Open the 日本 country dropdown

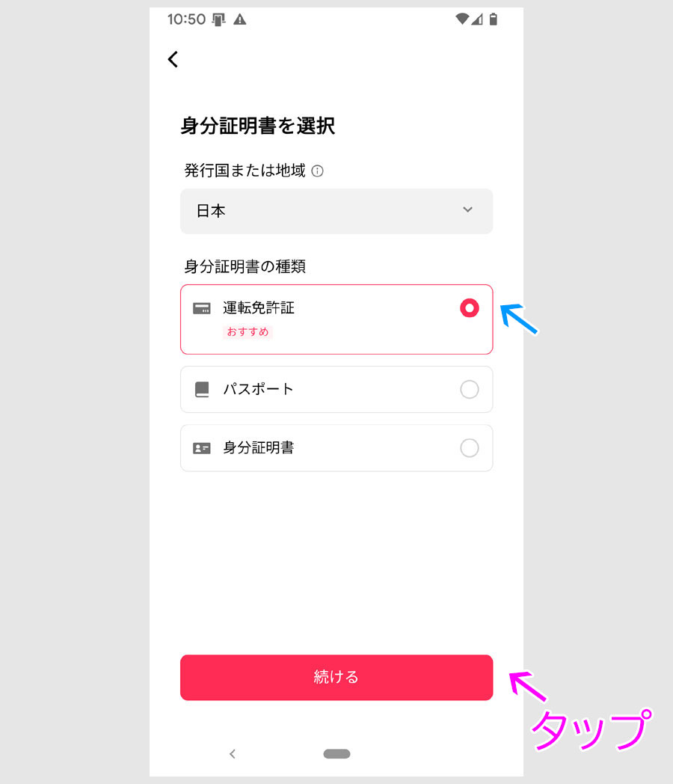tap(336, 211)
